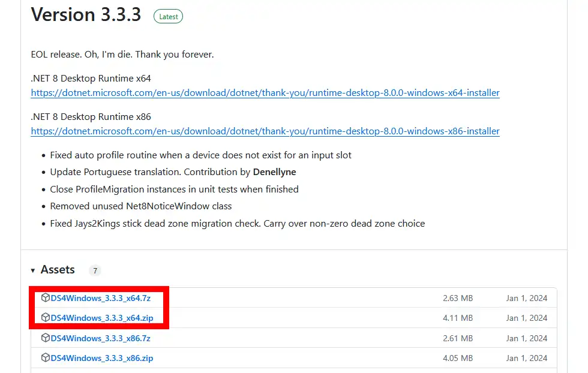Click the 'Fixed auto profile routine' bullet
Viewport: 588px width, 373px height.
tap(200, 155)
